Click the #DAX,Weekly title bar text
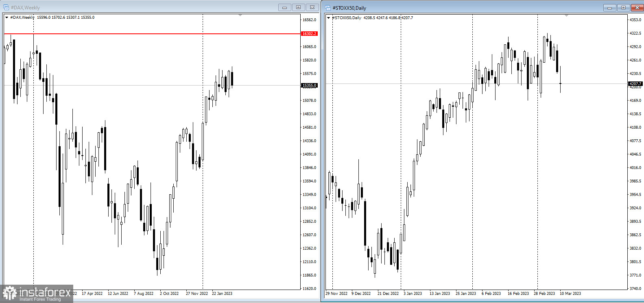644x303 pixels. click(x=25, y=8)
